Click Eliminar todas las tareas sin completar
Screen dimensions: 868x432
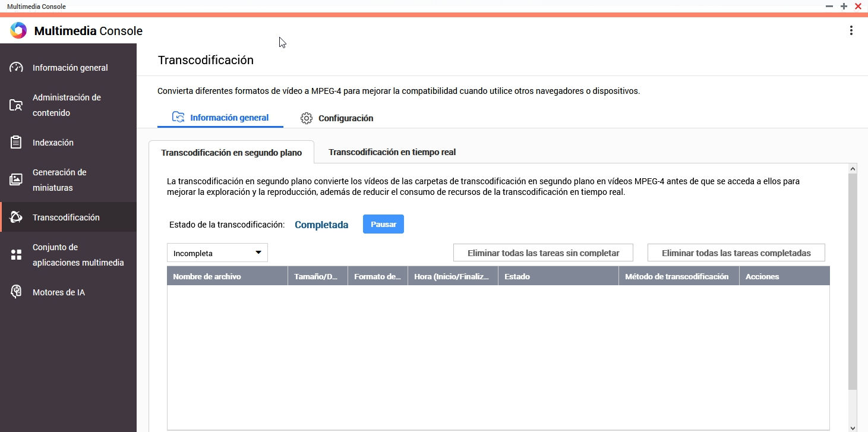pyautogui.click(x=543, y=253)
